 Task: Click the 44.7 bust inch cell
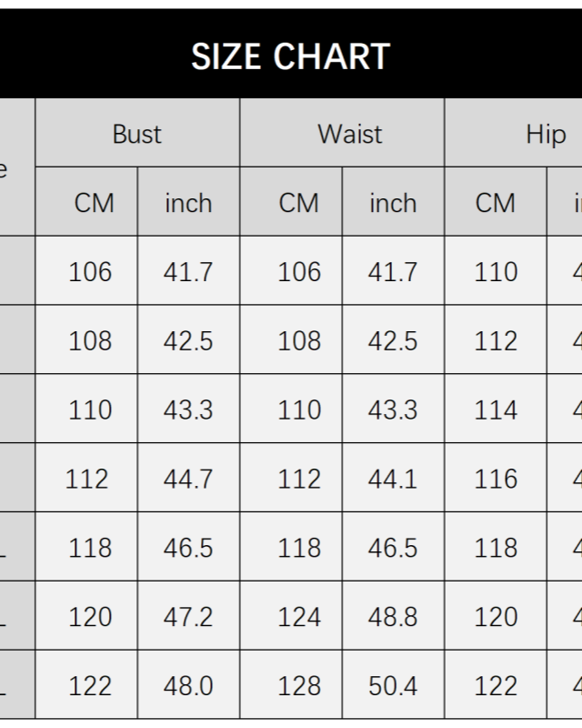(x=188, y=479)
